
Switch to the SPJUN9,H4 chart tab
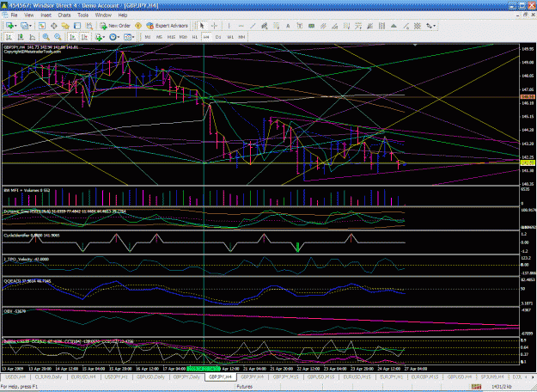[492, 377]
